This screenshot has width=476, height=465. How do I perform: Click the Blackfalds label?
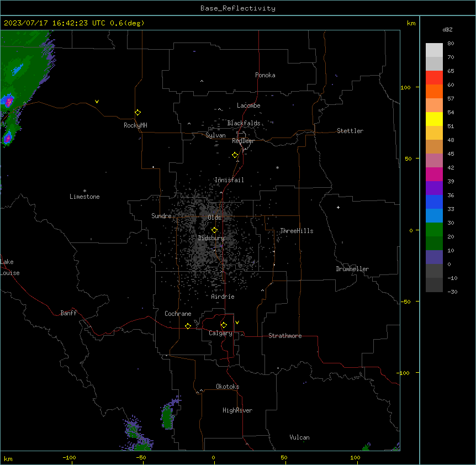pos(244,123)
